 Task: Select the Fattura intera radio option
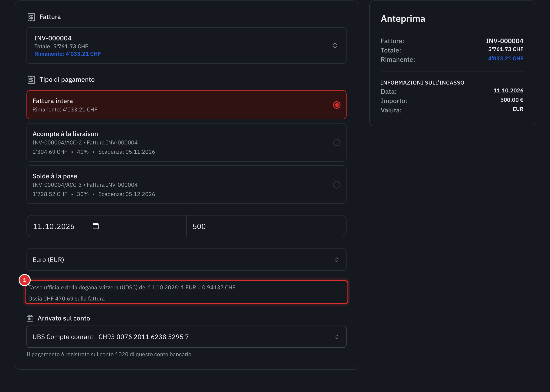(337, 105)
